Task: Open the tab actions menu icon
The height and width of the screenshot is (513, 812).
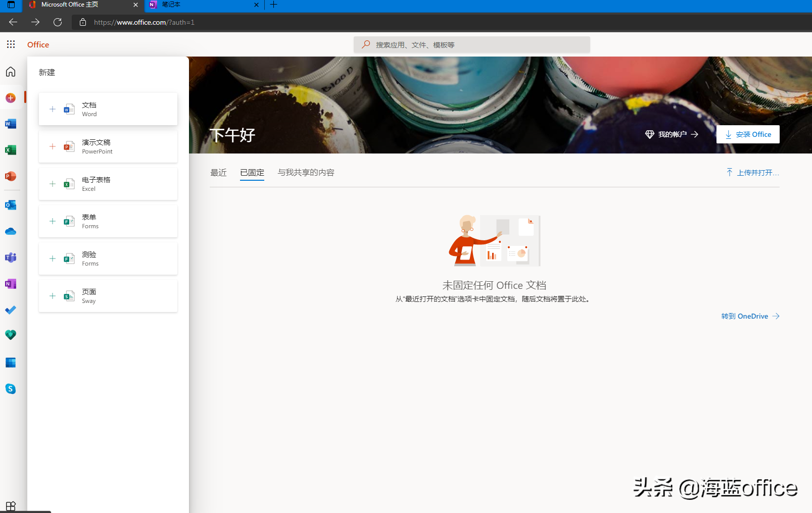Action: pos(11,5)
